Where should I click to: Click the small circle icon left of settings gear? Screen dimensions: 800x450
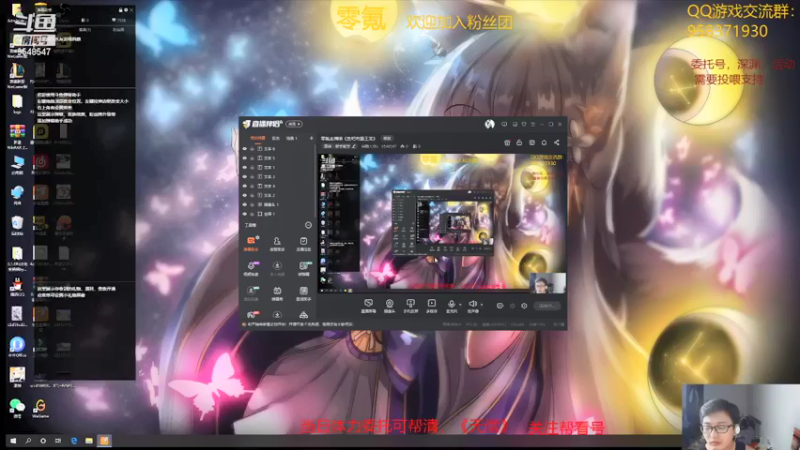click(x=512, y=306)
